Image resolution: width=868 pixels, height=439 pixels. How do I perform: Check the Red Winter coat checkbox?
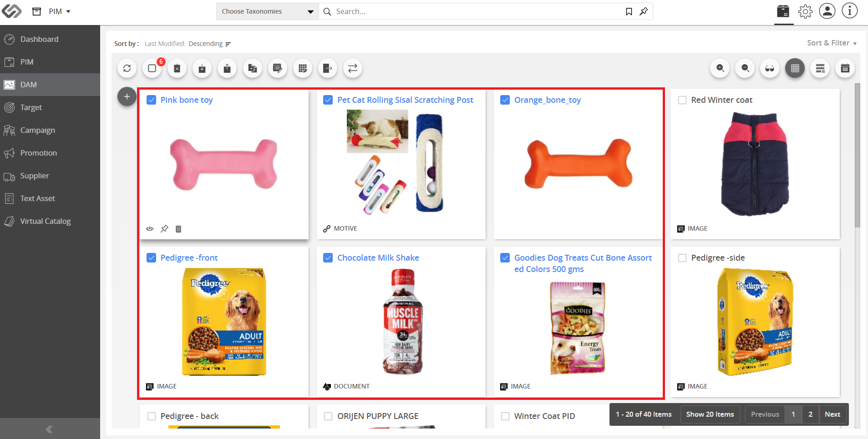point(682,100)
